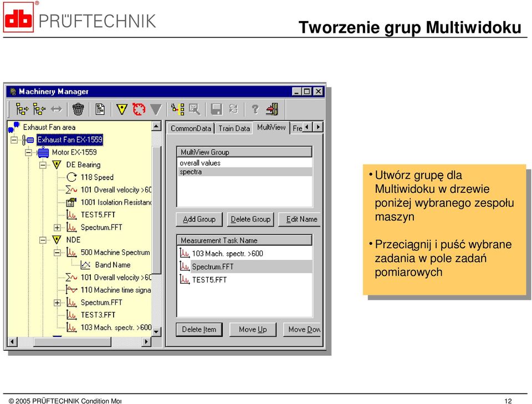Viewport: 532px width, 404px height.
Task: Click spectrum icon of 103 Mach. spectr. in task list
Action: click(184, 253)
